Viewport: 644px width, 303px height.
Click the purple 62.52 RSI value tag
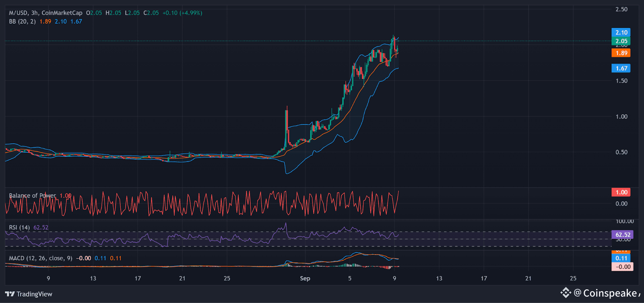[x=622, y=235]
